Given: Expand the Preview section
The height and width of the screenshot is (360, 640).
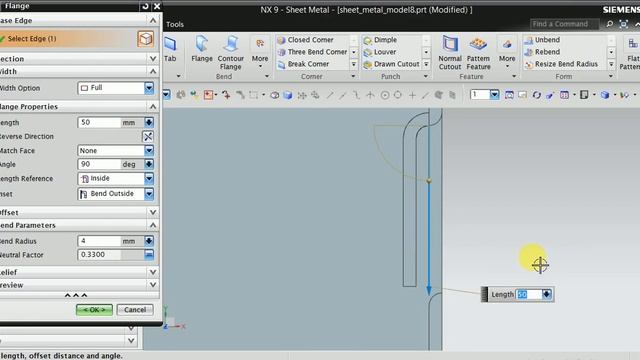Looking at the screenshot, I should pos(153,285).
